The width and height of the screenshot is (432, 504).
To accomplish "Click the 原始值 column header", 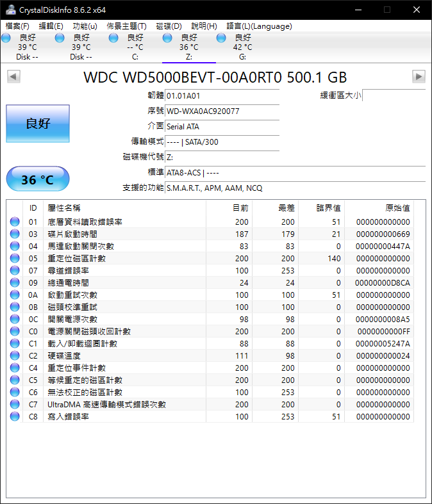I will (379, 208).
